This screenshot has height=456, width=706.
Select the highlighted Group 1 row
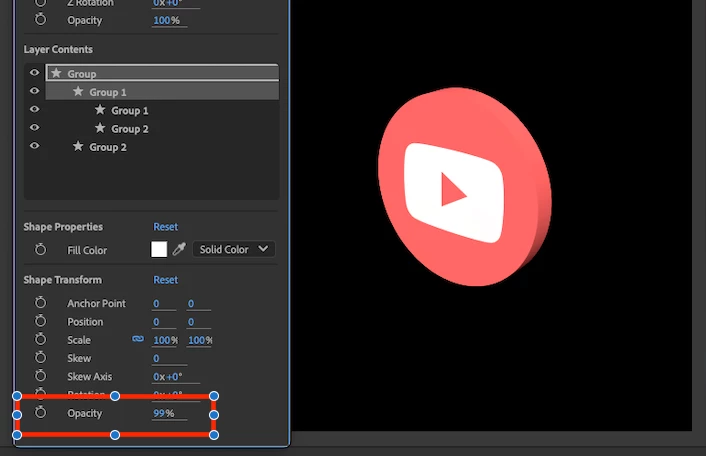click(x=162, y=91)
